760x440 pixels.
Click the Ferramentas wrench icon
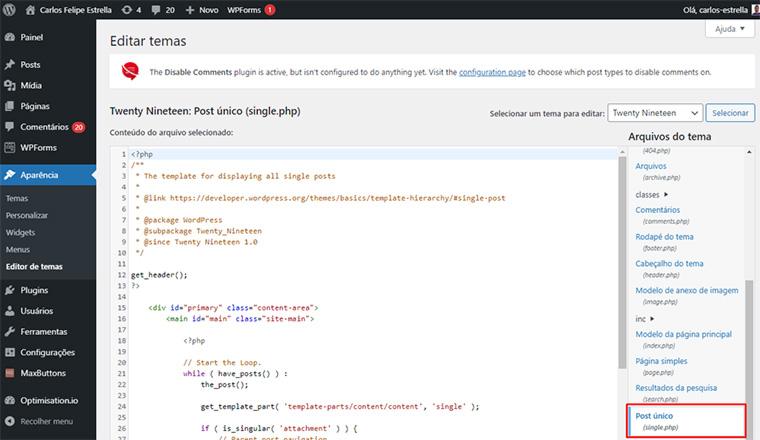click(x=10, y=331)
